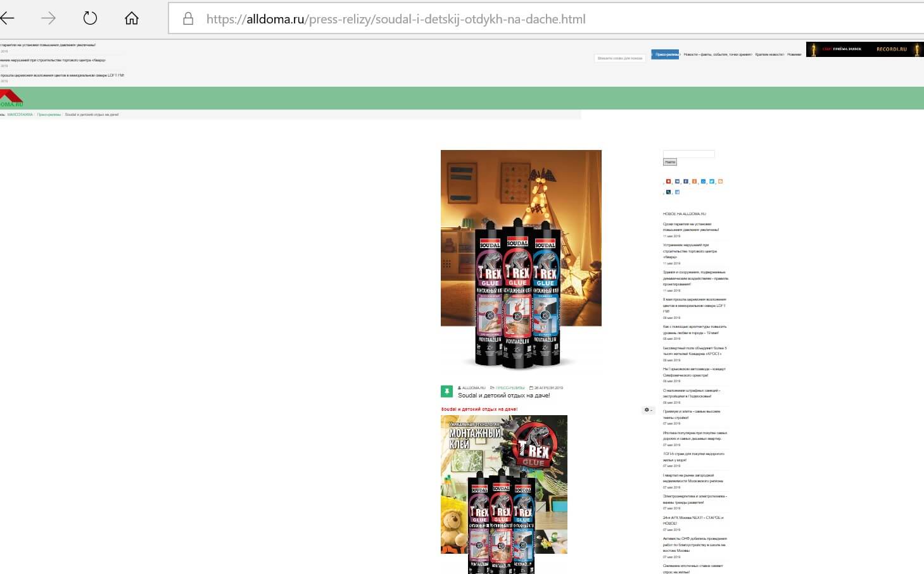This screenshot has width=924, height=574.
Task: Open sidebar news 'Сроки гарантии на установки повышения давления'
Action: click(691, 227)
